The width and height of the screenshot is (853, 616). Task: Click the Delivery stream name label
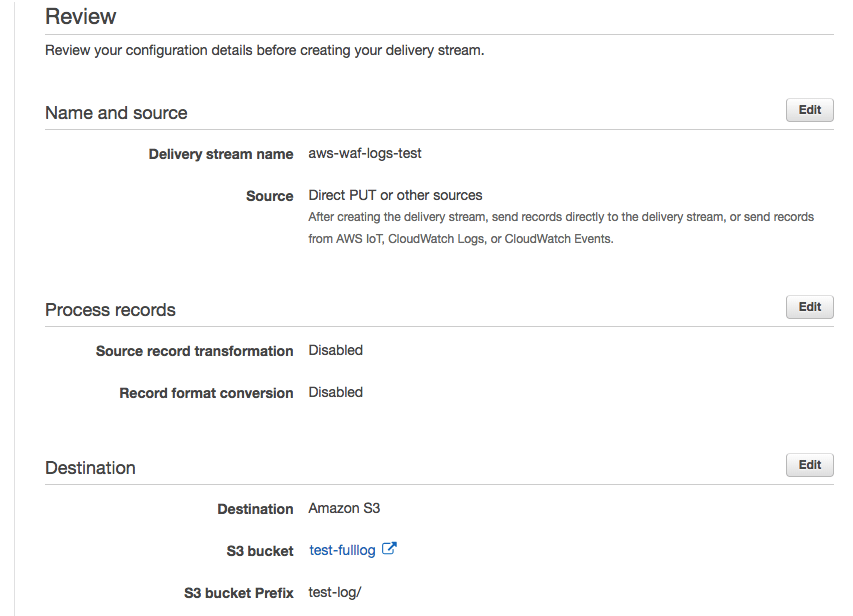click(221, 154)
